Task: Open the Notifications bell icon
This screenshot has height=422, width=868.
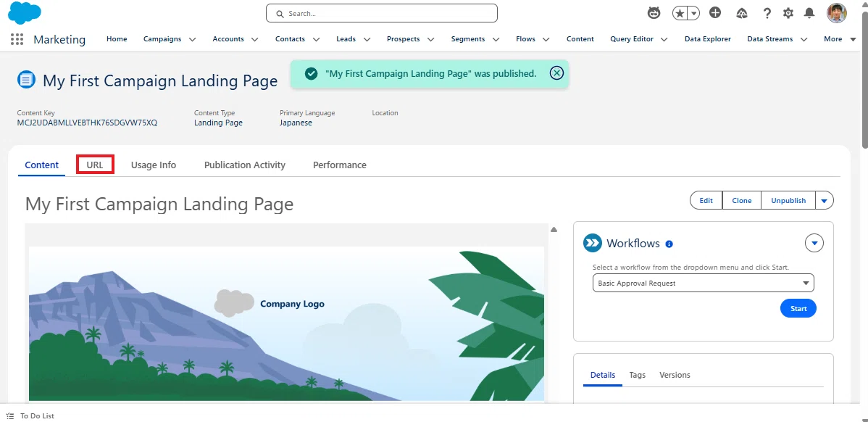Action: (x=809, y=13)
